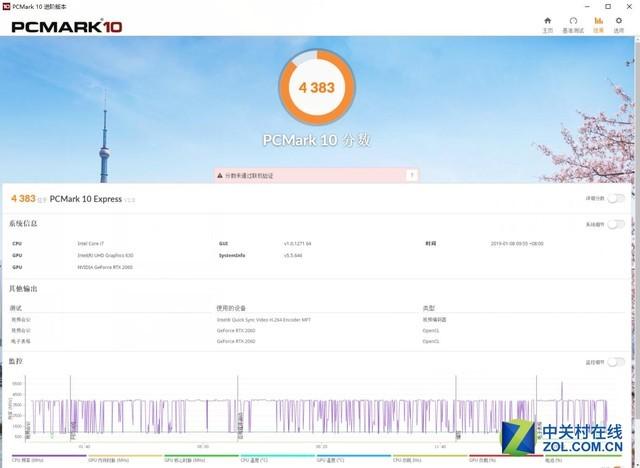Click the 测试 column header

point(16,308)
